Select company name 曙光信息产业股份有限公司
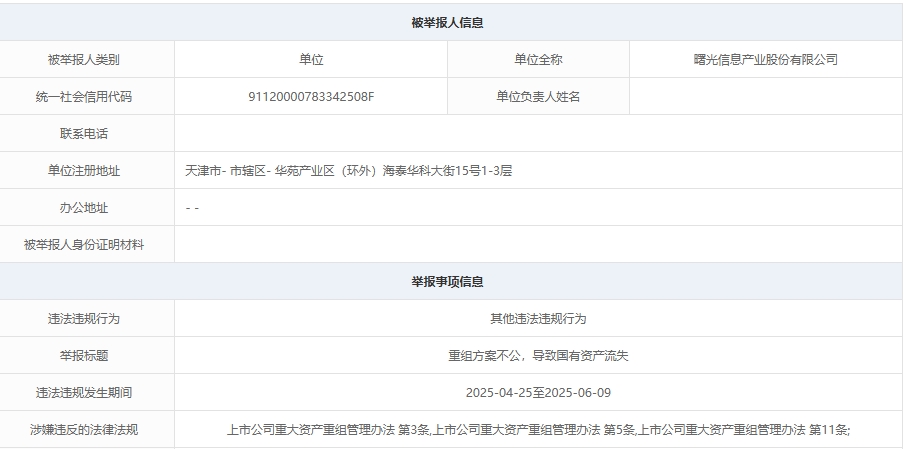The image size is (905, 449). coord(765,59)
